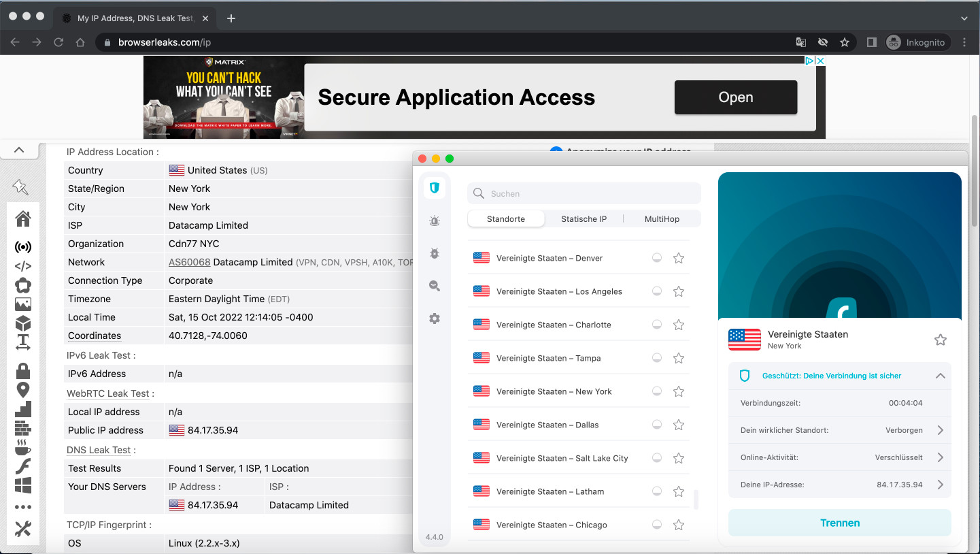Click the Chicago server load indicator
Image resolution: width=980 pixels, height=554 pixels.
(x=657, y=525)
